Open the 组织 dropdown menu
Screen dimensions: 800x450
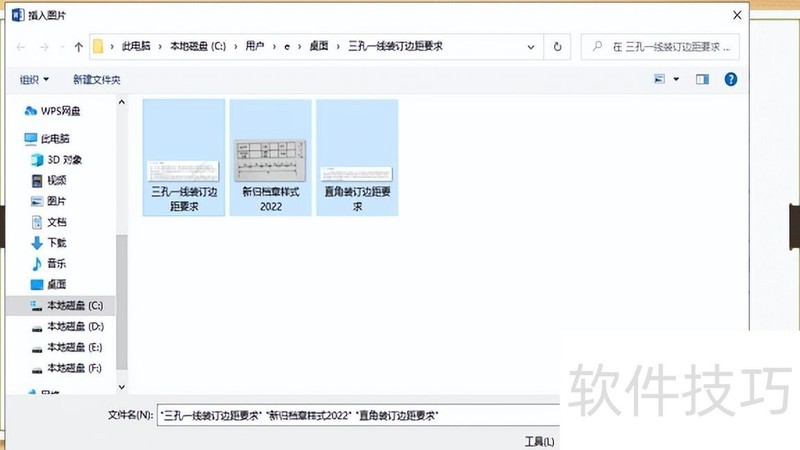pyautogui.click(x=34, y=80)
